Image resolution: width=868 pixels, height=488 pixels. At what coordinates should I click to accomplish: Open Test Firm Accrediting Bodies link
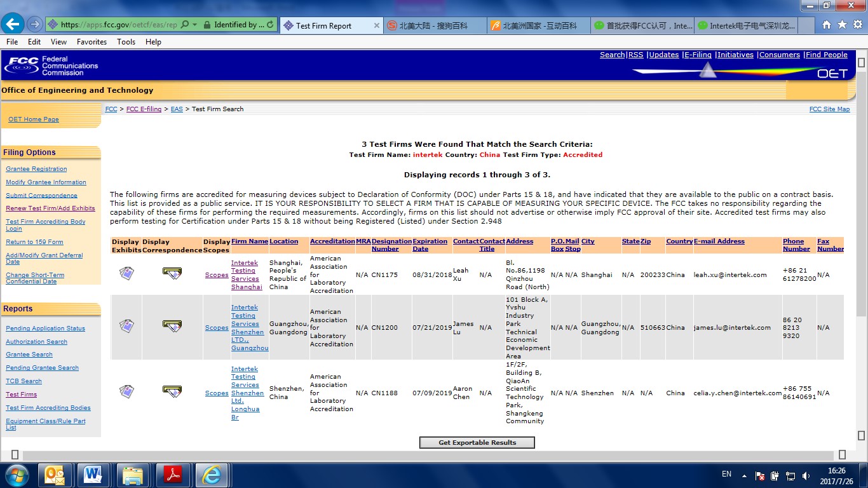coord(48,408)
